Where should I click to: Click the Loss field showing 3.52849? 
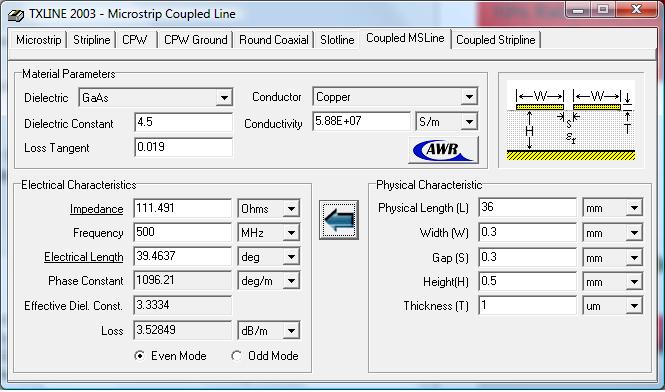(182, 330)
